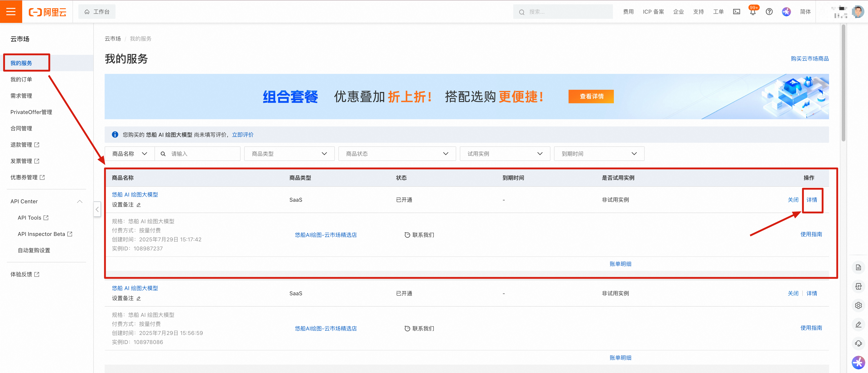Open the 工作台 workbench
868x373 pixels.
coord(97,12)
